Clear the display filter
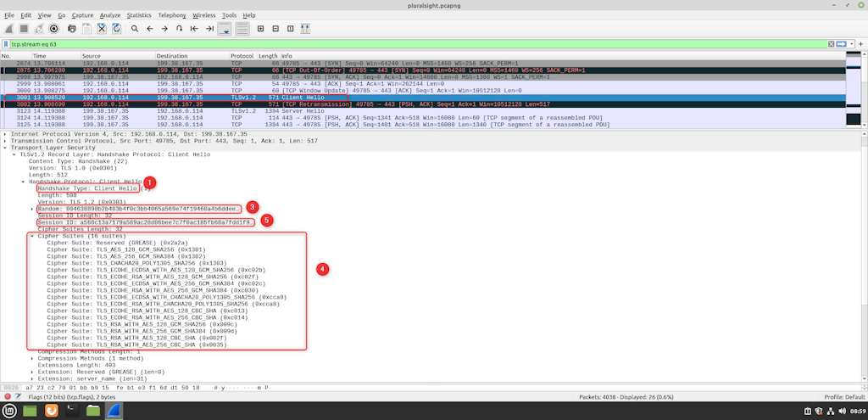The width and height of the screenshot is (868, 420). [x=831, y=44]
